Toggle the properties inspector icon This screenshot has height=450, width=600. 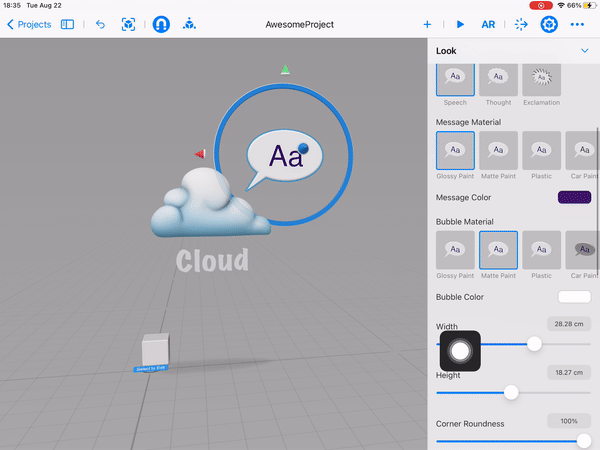pos(549,24)
